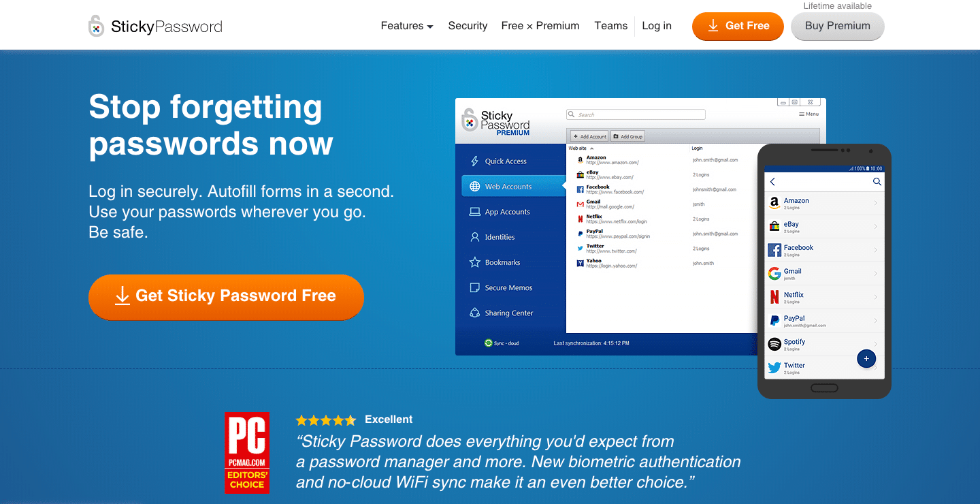The height and width of the screenshot is (504, 980).
Task: Expand Amazon entry chevron on phone
Action: pos(876,203)
